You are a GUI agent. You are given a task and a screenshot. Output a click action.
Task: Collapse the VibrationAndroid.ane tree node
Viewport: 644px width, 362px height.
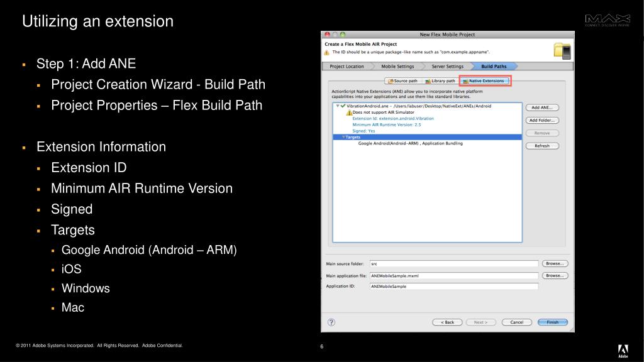(338, 106)
